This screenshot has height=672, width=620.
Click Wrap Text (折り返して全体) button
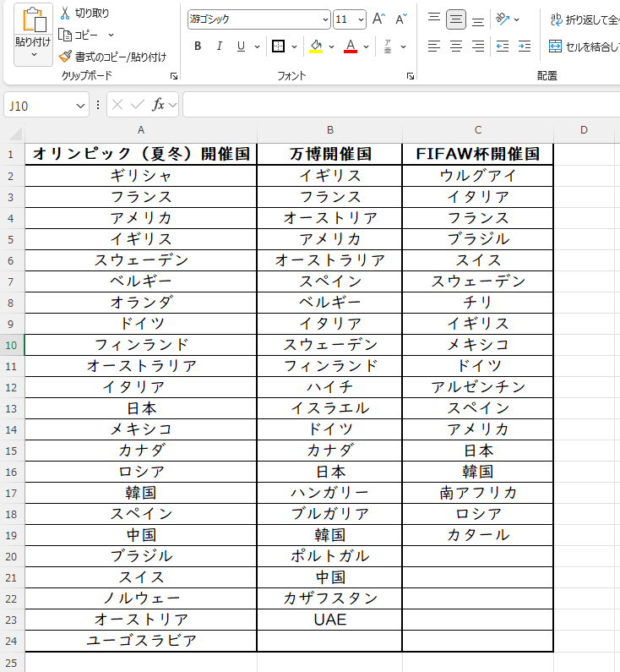(584, 19)
